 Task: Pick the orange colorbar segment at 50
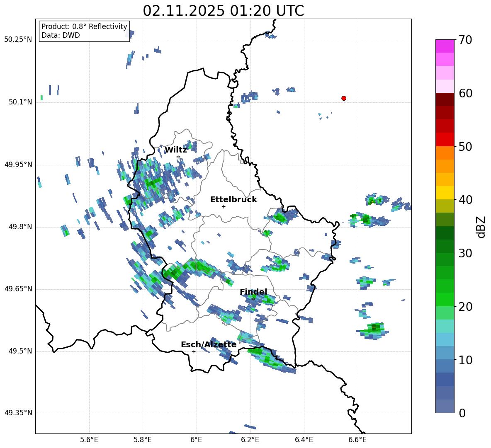coord(445,153)
